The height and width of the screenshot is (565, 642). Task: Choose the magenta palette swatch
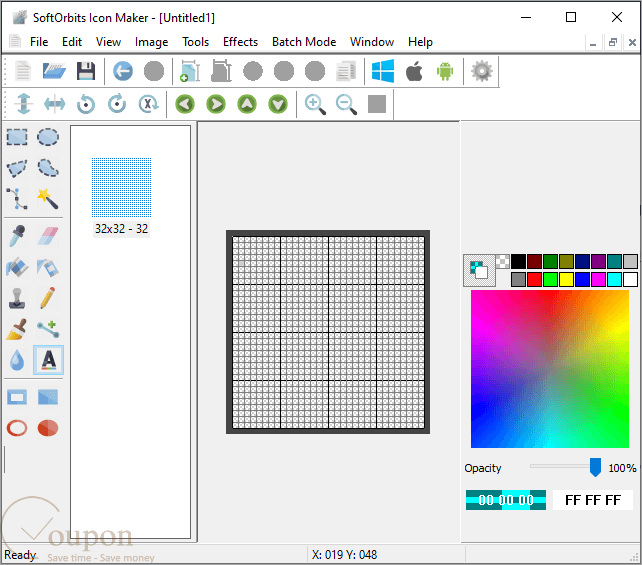(x=598, y=280)
